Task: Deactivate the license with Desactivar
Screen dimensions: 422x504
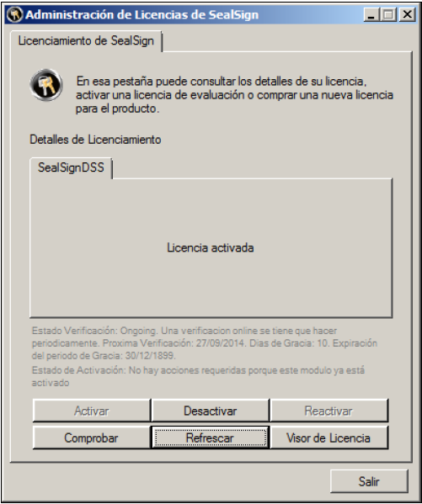Action: pos(211,411)
